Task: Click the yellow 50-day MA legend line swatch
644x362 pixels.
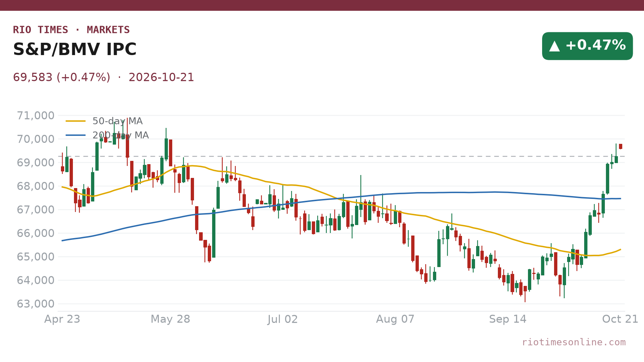Action: coord(76,121)
